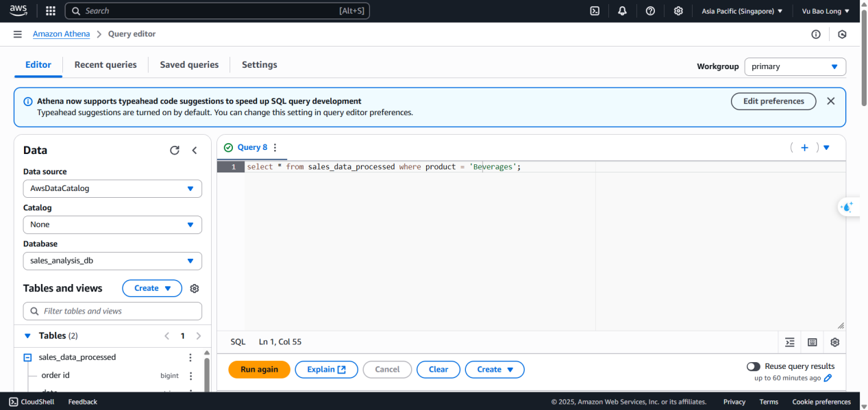Viewport: 868px width, 410px height.
Task: Open the help question mark menu
Action: click(650, 11)
